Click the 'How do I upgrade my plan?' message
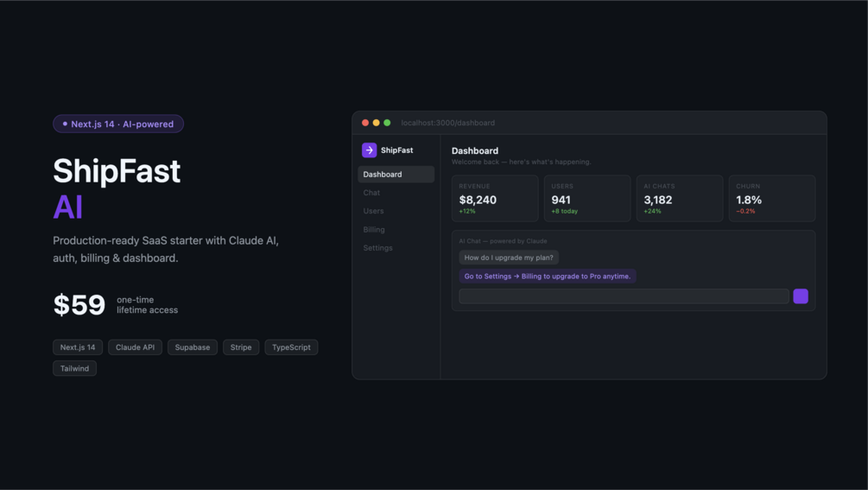Viewport: 868px width, 490px height. click(509, 258)
